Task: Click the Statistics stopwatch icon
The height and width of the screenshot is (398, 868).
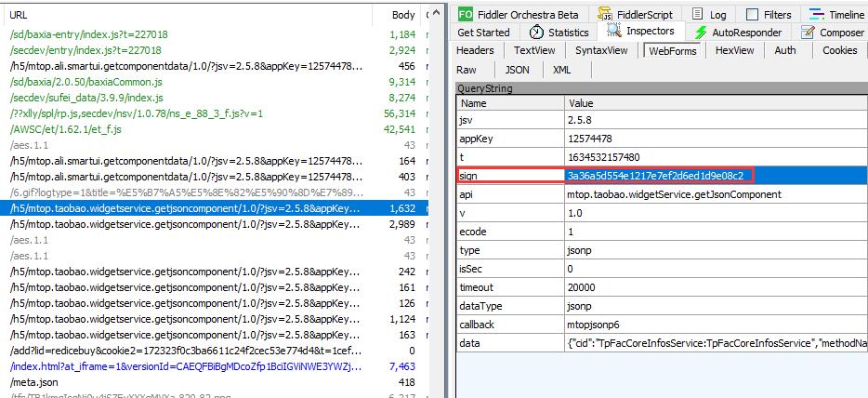Action: 536,33
